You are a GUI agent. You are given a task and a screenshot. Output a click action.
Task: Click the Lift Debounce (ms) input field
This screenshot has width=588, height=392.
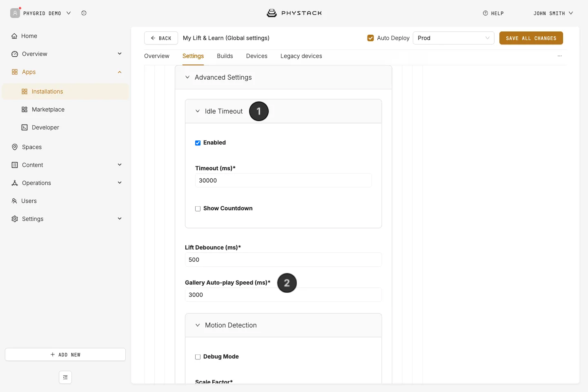(x=283, y=260)
